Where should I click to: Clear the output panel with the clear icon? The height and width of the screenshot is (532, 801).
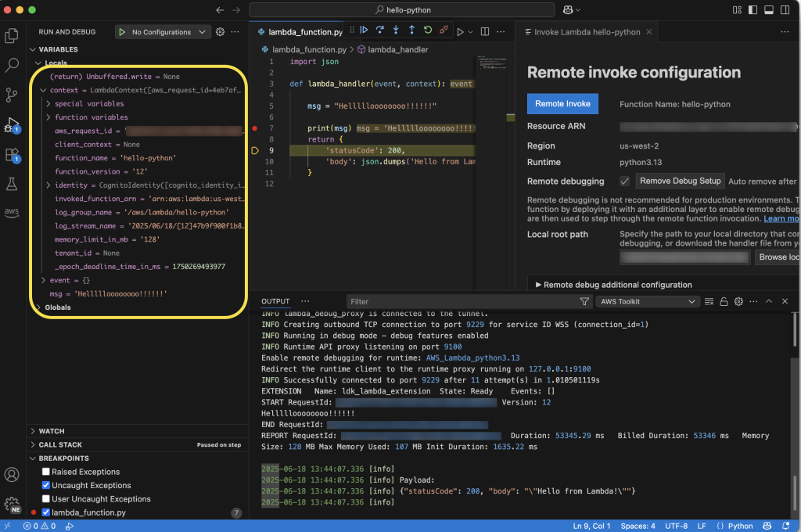(x=709, y=301)
